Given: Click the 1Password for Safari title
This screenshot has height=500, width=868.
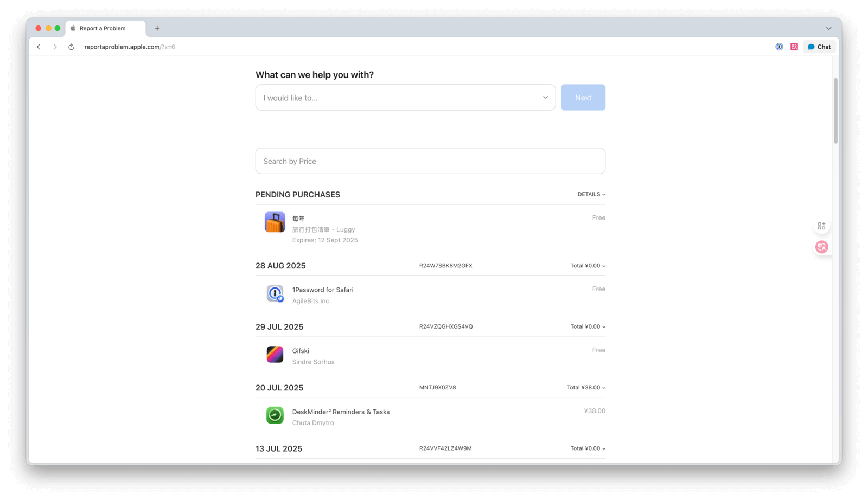Looking at the screenshot, I should (323, 290).
